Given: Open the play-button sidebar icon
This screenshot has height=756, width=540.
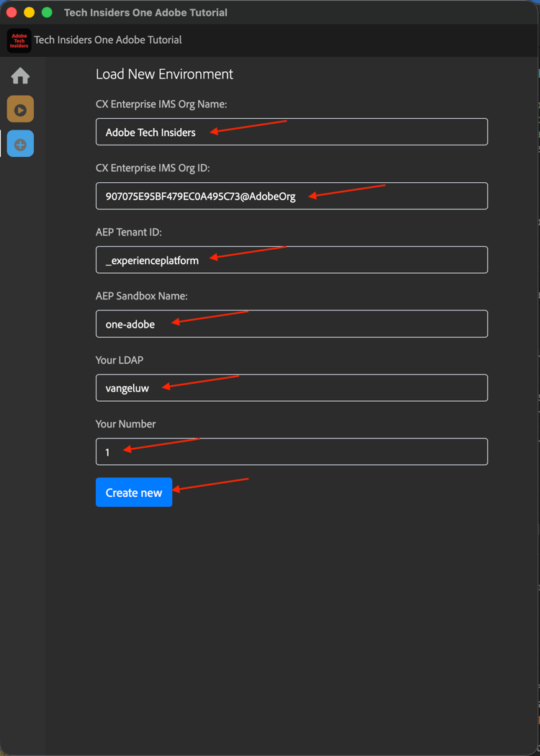Looking at the screenshot, I should [20, 109].
